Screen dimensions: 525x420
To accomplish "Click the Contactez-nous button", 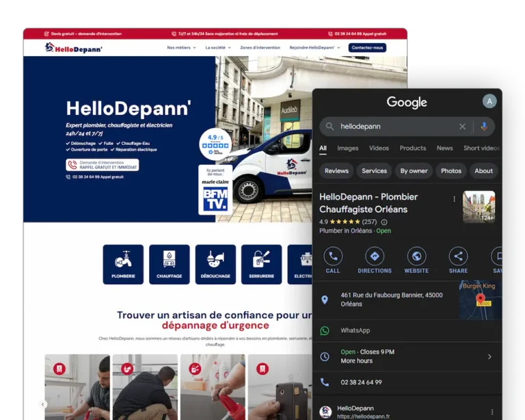I will click(x=367, y=48).
